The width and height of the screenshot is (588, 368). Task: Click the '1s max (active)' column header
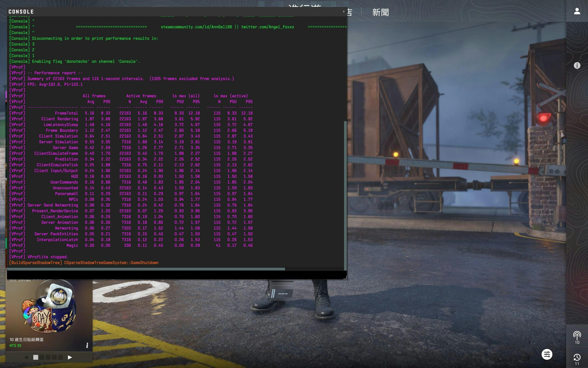point(231,96)
